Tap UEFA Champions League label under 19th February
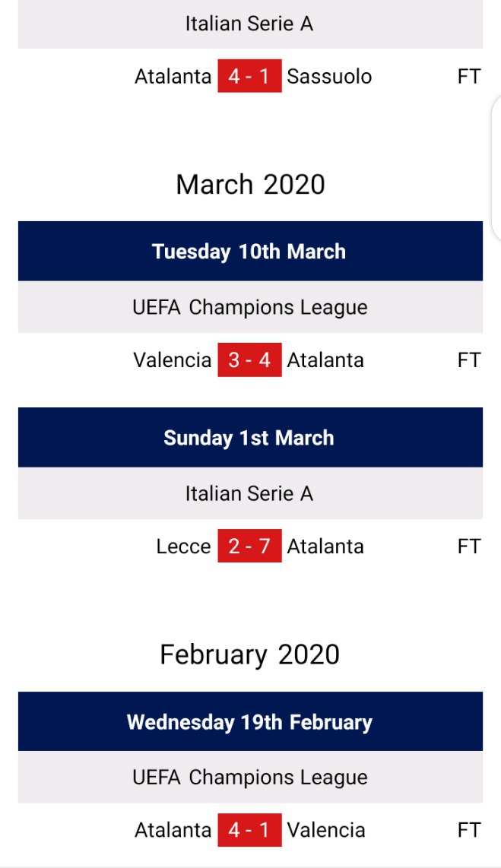Image resolution: width=501 pixels, height=868 pixels. [x=249, y=778]
